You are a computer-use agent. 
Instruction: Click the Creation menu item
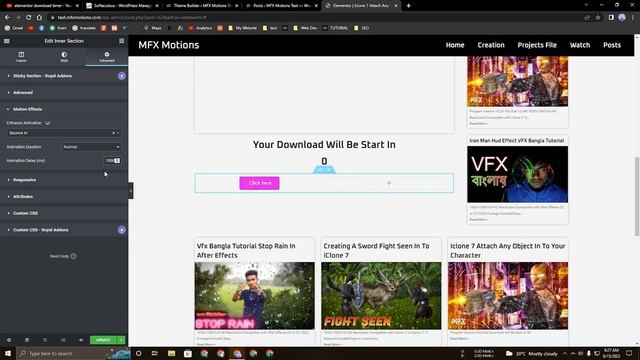491,45
